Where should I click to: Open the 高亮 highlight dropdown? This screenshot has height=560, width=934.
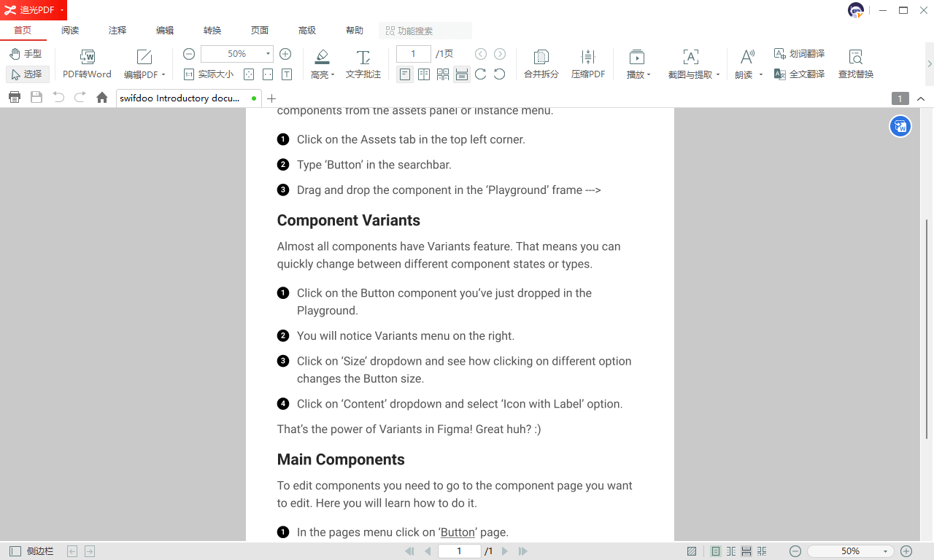pos(333,75)
